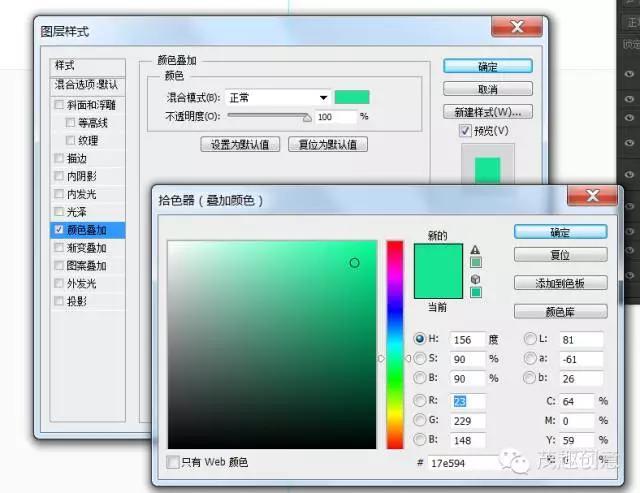Select the 混合选项:默认 entry
The height and width of the screenshot is (493, 640).
pyautogui.click(x=87, y=86)
